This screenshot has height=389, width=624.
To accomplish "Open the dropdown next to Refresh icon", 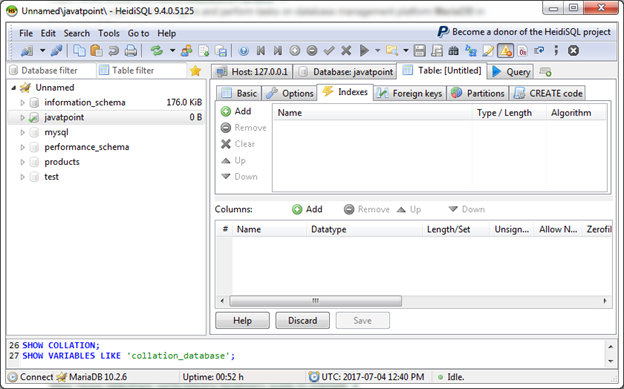I will point(172,51).
